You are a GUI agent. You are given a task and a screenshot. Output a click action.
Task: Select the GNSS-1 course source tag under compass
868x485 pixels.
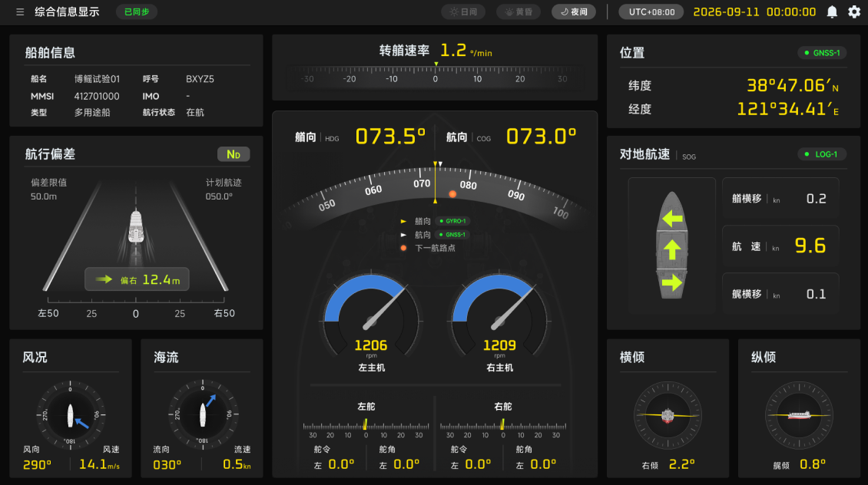[x=452, y=235]
